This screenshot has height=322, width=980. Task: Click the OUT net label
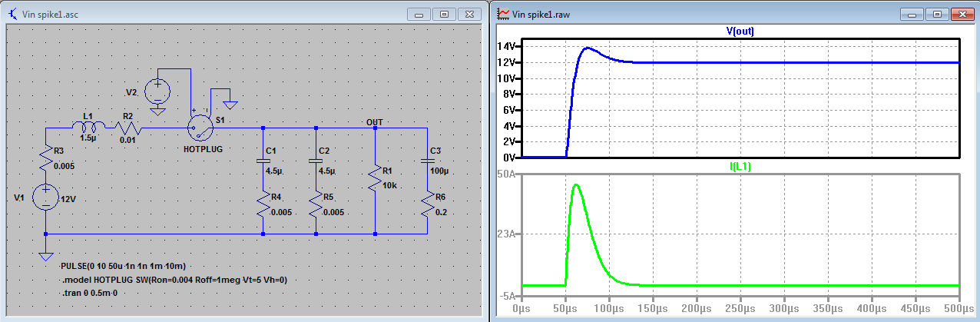(x=374, y=121)
